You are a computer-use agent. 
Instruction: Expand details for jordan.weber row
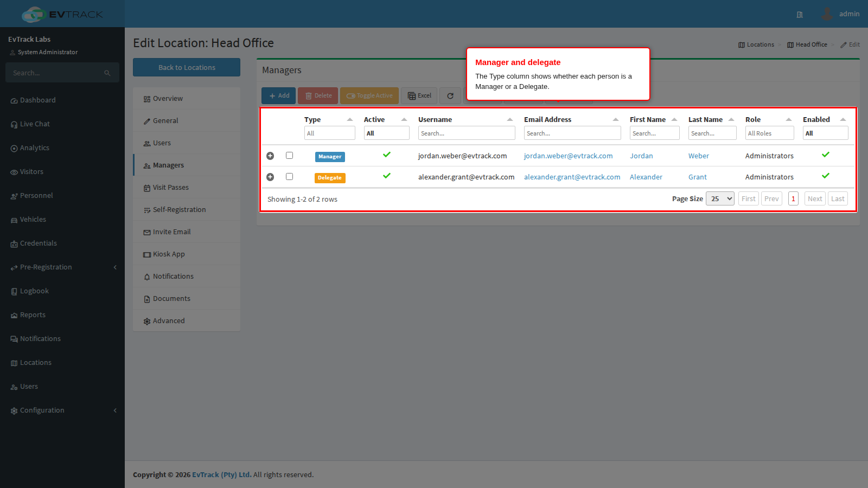tap(270, 156)
